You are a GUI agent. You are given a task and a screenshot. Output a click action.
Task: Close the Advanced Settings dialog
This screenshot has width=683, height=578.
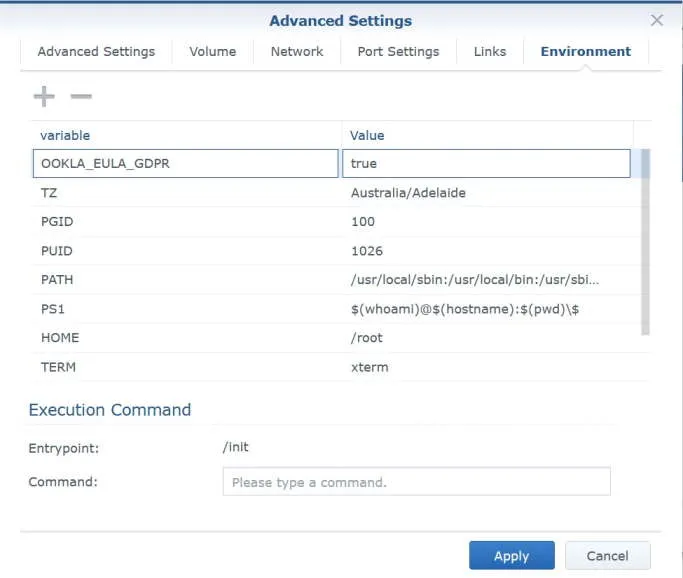click(657, 20)
